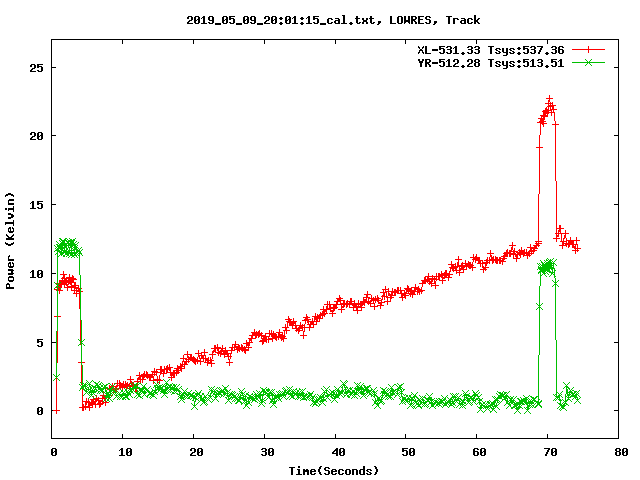This screenshot has height=480, width=640.
Task: Click the x-axis tick label 60
Action: click(480, 452)
